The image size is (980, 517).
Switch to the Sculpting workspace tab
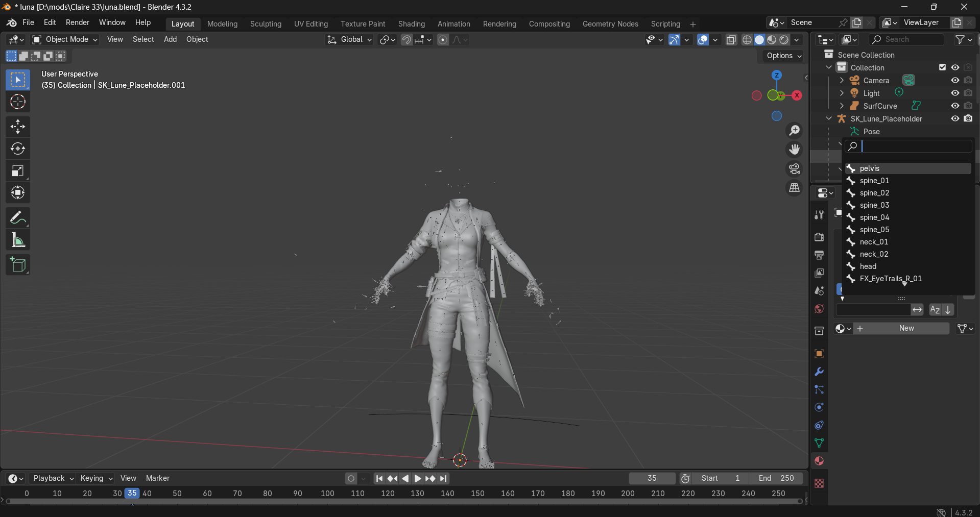[x=266, y=24]
